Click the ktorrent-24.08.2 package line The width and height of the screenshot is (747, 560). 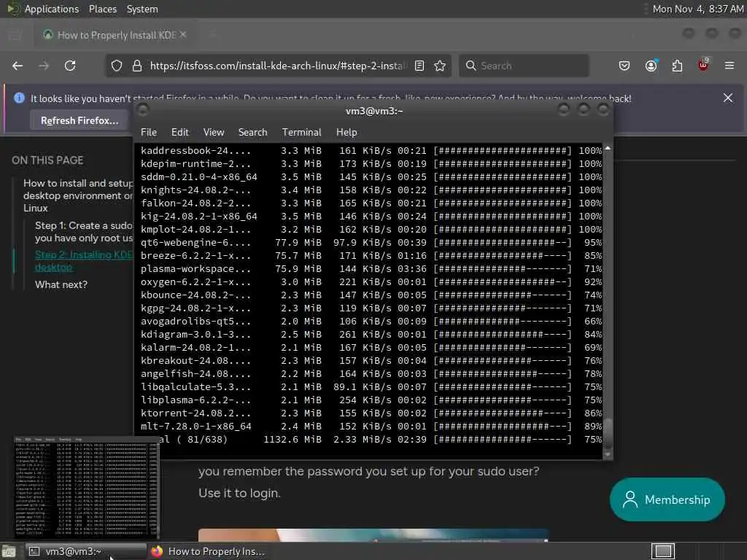click(371, 413)
